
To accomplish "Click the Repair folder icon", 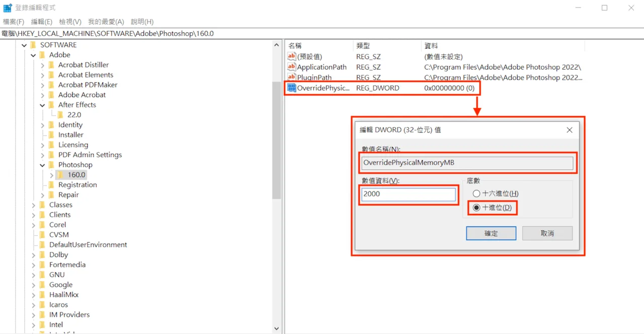I will click(x=51, y=195).
